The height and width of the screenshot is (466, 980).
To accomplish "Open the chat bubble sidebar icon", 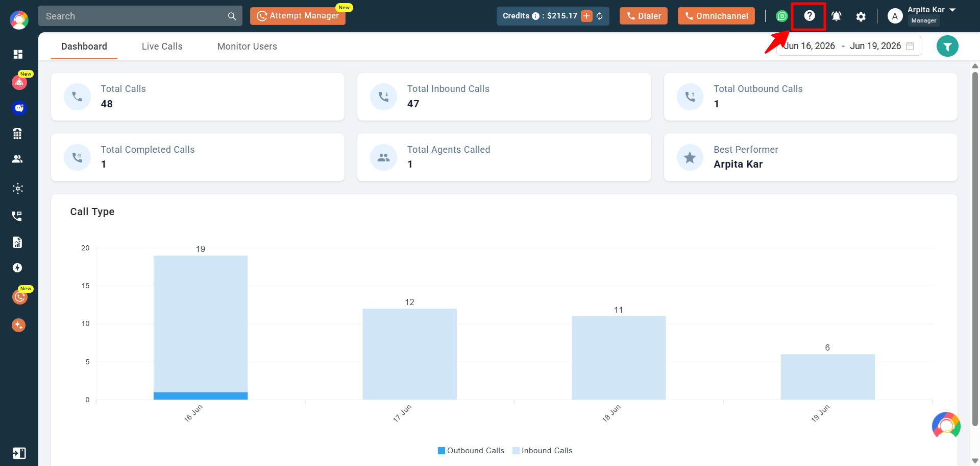I will click(19, 108).
